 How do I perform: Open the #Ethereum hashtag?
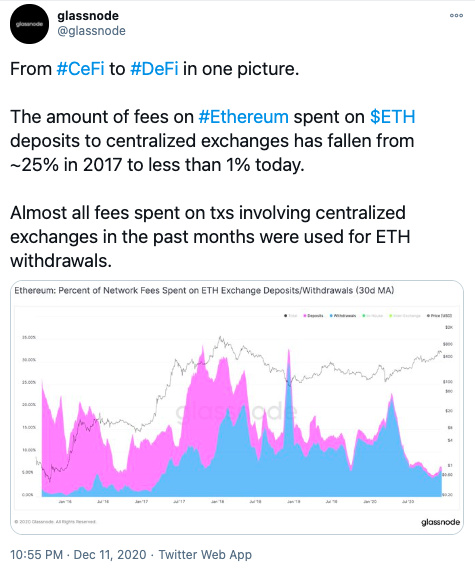click(244, 117)
